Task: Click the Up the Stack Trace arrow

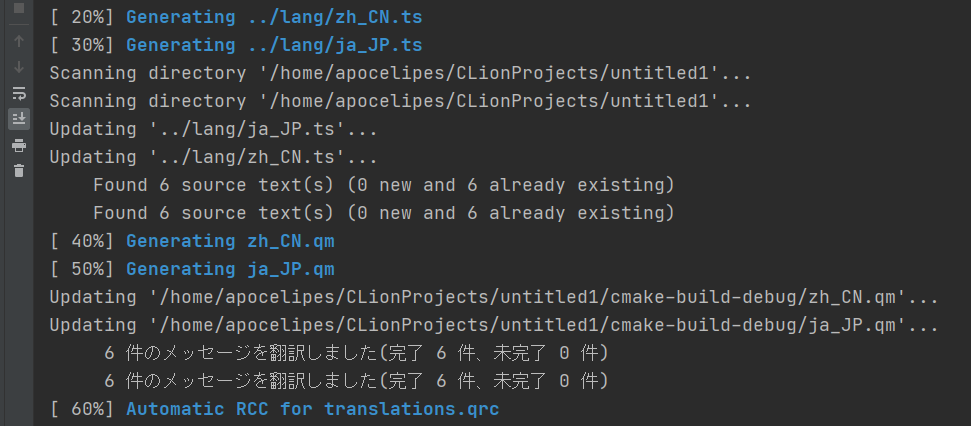Action: pyautogui.click(x=19, y=41)
